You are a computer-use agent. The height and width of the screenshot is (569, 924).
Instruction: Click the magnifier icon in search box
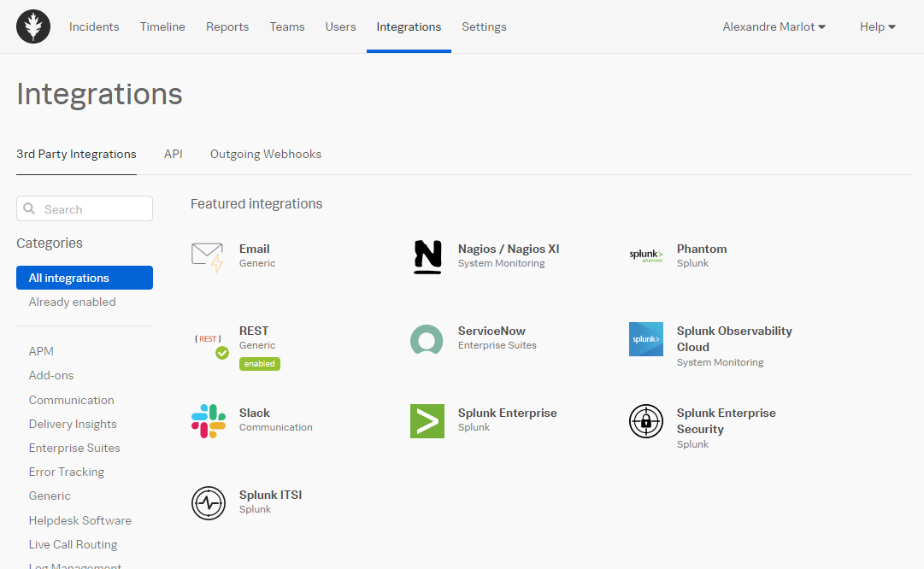pos(29,208)
